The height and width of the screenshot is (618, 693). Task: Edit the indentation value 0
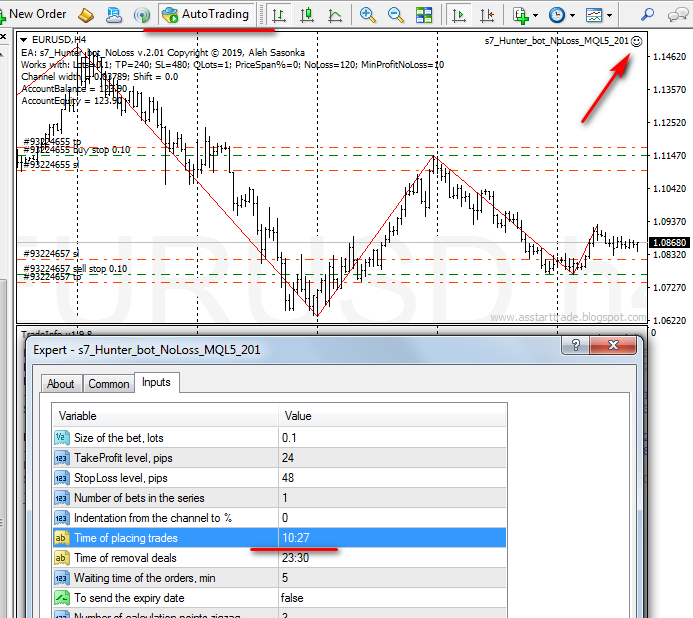[392, 518]
